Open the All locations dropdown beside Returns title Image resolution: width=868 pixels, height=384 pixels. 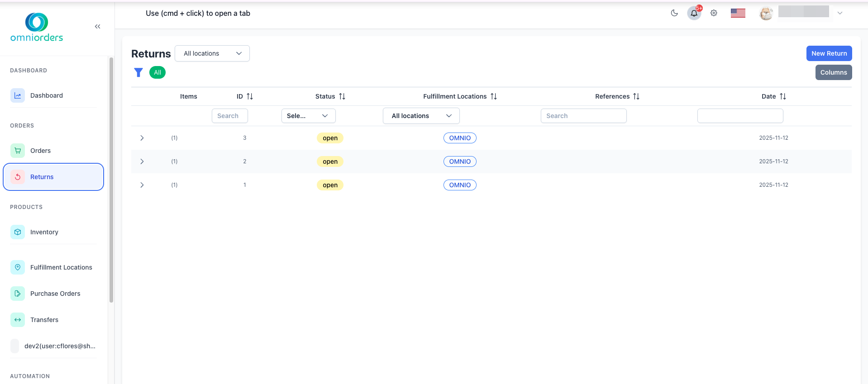click(212, 53)
